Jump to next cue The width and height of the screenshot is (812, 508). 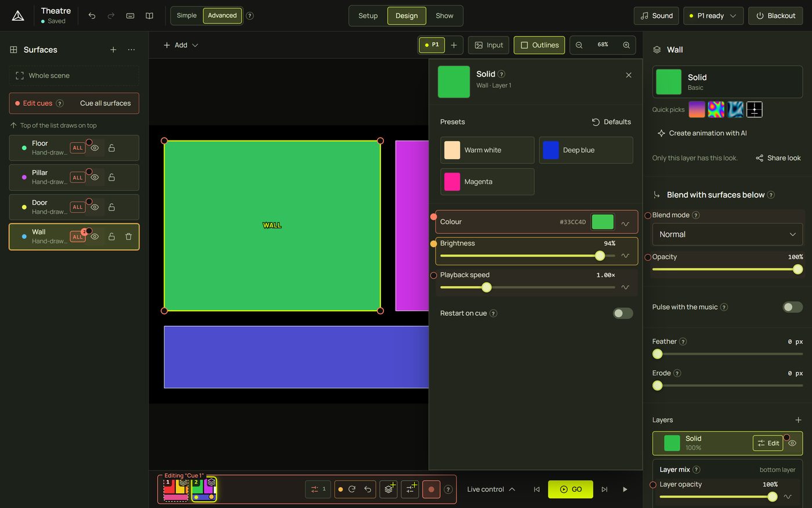tap(604, 489)
